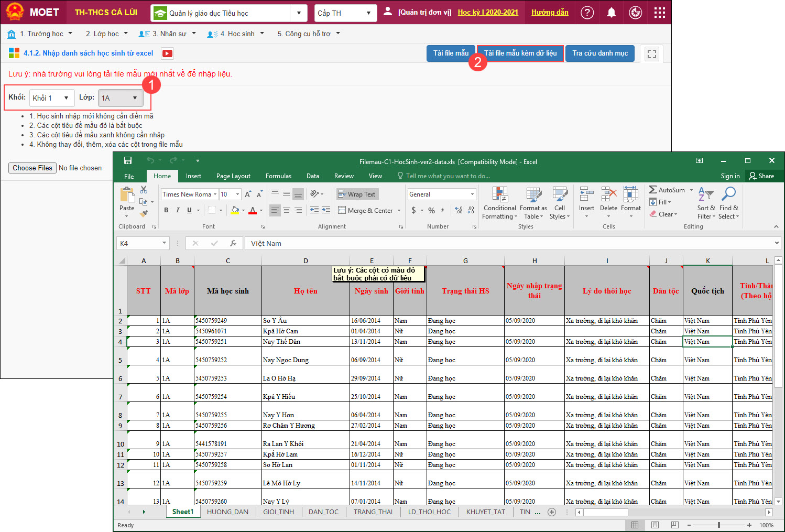Adjust the Excel zoom slider
Viewport: 785px width, 532px height.
(x=718, y=525)
